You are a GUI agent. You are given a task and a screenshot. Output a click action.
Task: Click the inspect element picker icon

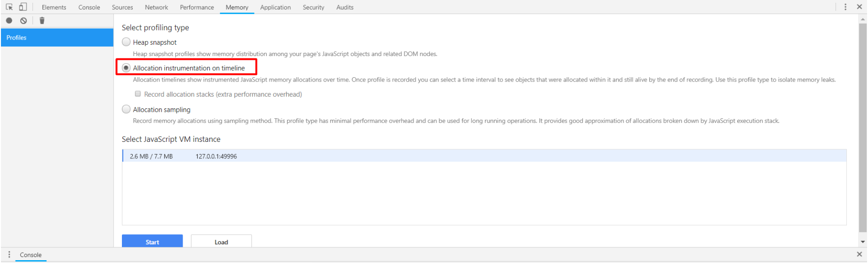click(9, 7)
